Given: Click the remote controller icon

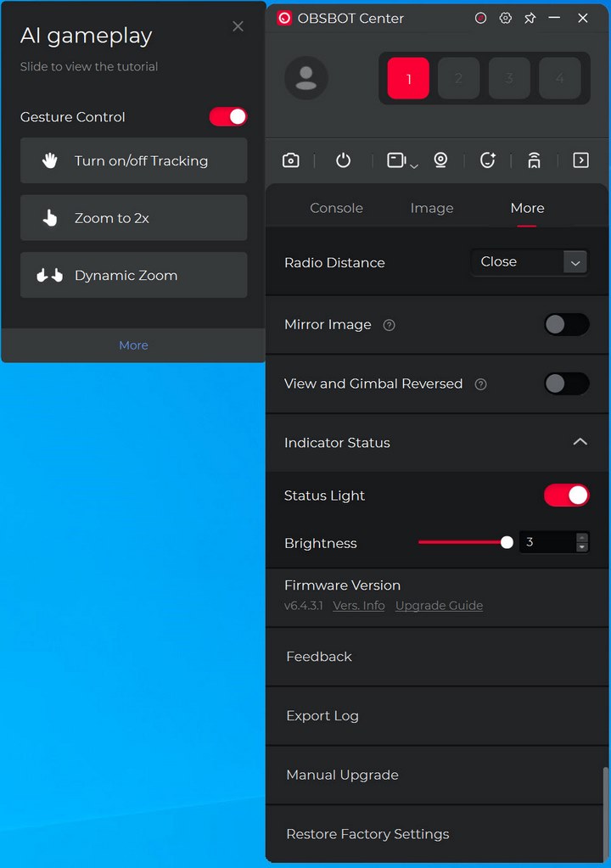Looking at the screenshot, I should pyautogui.click(x=534, y=160).
